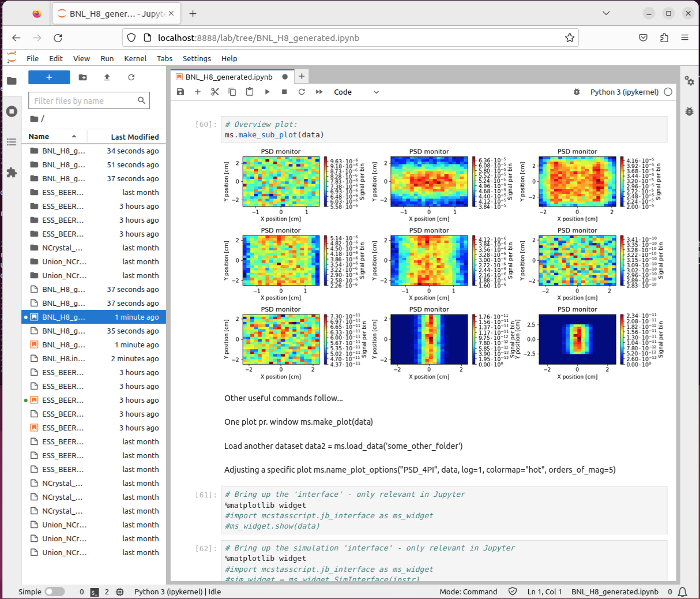Image resolution: width=700 pixels, height=599 pixels.
Task: Click the blue new launcher plus button
Action: [x=49, y=77]
